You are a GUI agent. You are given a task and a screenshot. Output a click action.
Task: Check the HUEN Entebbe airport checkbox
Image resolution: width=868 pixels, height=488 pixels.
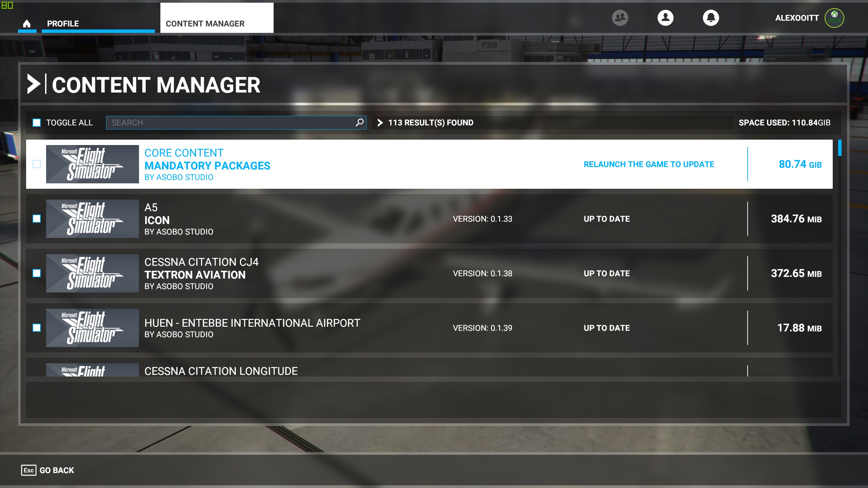coord(37,328)
